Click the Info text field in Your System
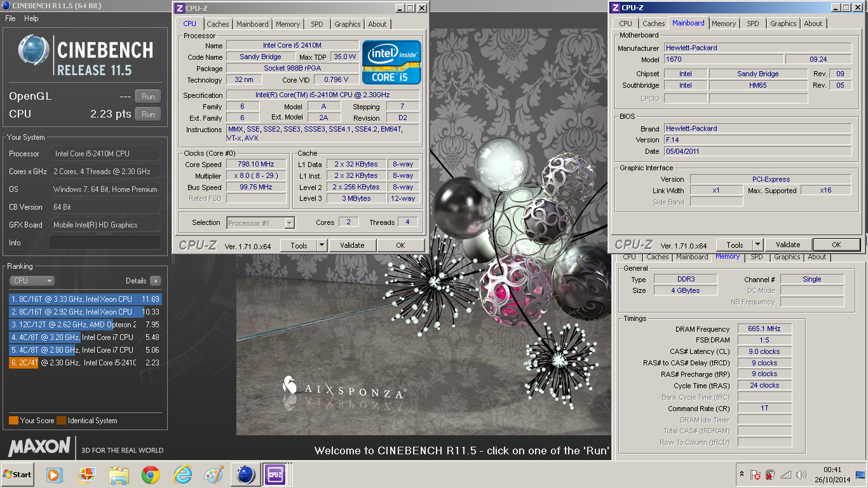 (105, 243)
